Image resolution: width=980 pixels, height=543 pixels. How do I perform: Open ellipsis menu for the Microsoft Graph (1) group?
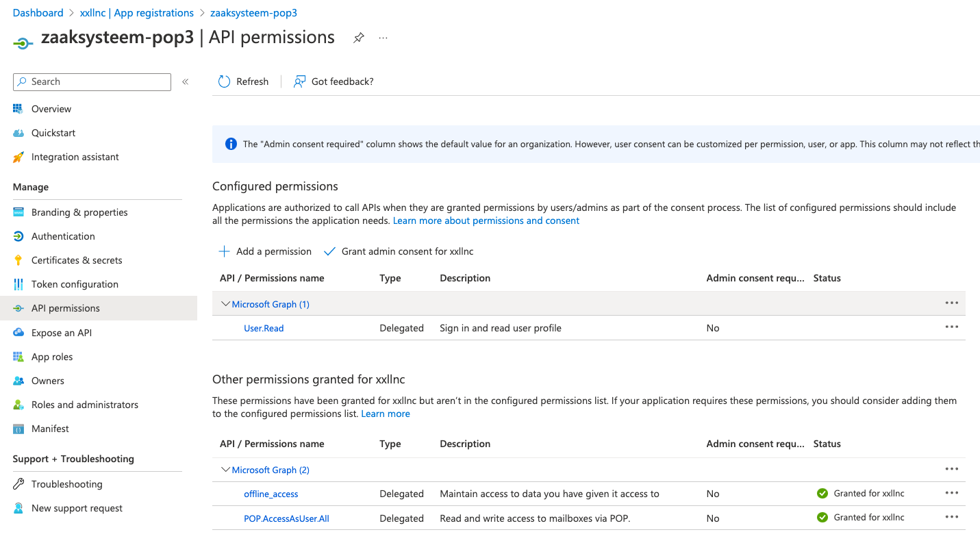[x=951, y=303]
